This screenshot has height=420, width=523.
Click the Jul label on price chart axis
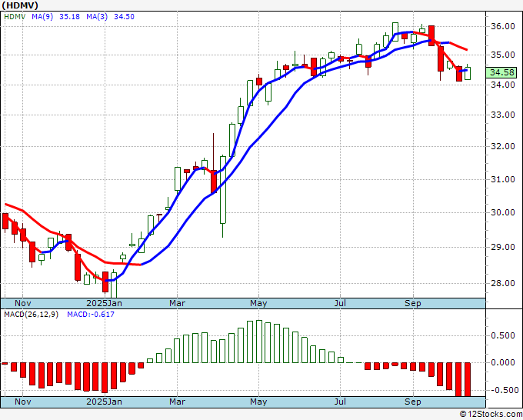(x=340, y=303)
